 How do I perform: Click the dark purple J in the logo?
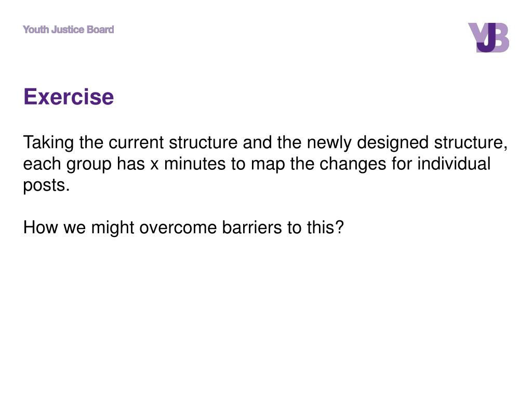pos(486,37)
